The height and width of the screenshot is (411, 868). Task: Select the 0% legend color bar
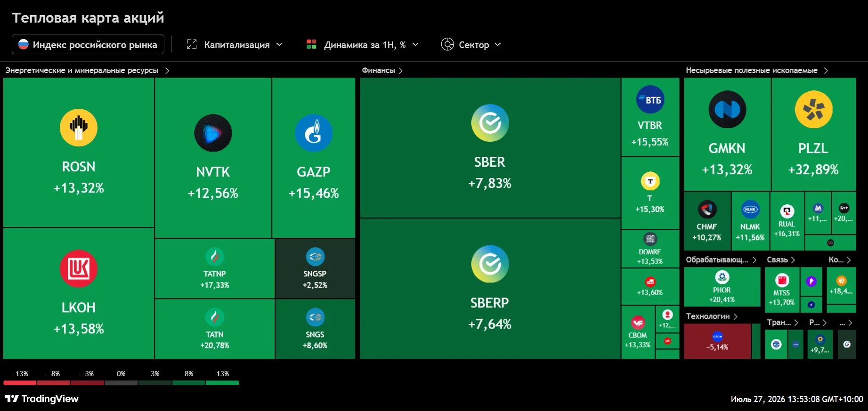point(122,383)
